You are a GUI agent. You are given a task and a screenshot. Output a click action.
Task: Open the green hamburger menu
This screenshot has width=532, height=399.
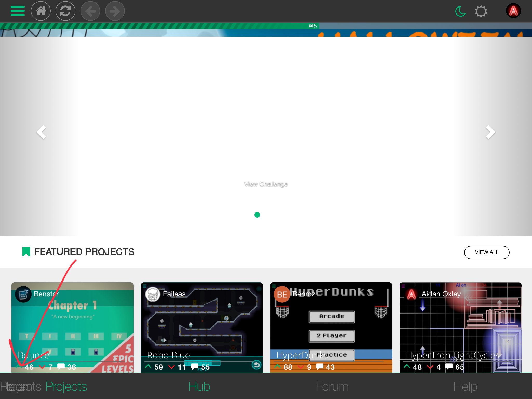pos(17,11)
